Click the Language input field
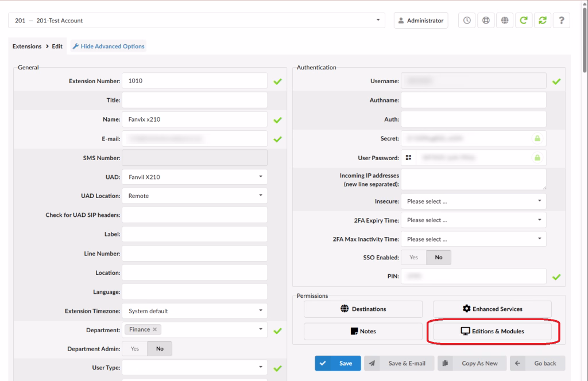Image resolution: width=588 pixels, height=381 pixels. tap(195, 292)
